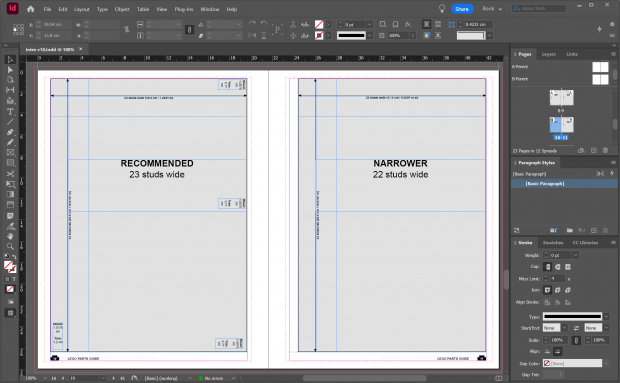Click the stroke swatch in control bar

tap(319, 36)
